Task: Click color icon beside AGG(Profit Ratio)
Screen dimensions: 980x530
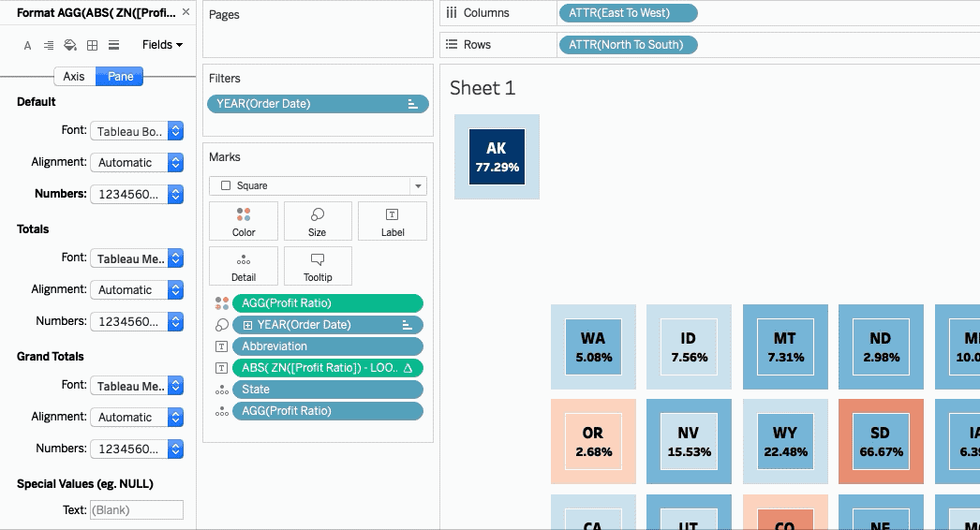Action: click(222, 303)
